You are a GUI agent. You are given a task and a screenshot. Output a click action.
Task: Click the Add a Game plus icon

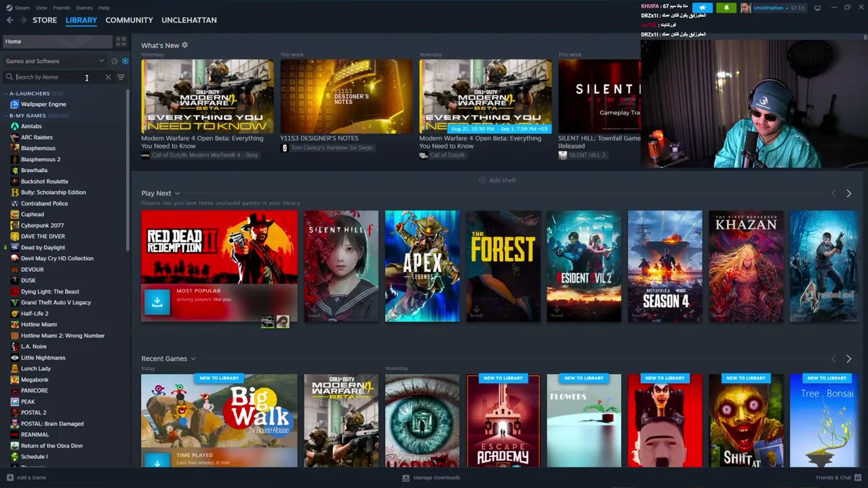tap(9, 478)
